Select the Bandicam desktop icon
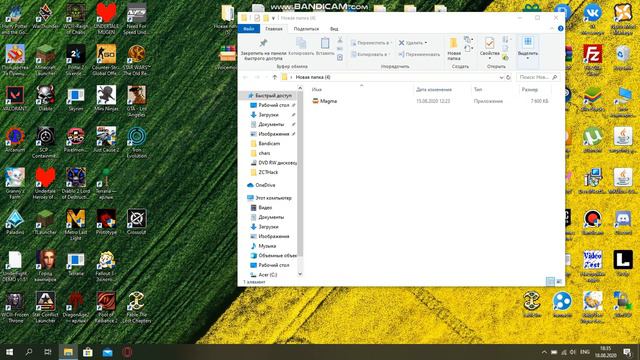 pos(593,222)
